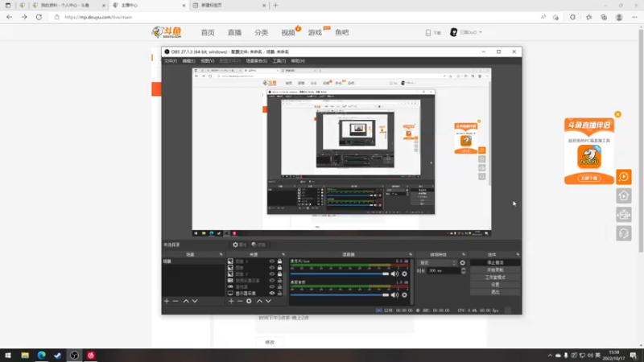Open OBS 文件(F) menu
The height and width of the screenshot is (362, 644).
[171, 61]
